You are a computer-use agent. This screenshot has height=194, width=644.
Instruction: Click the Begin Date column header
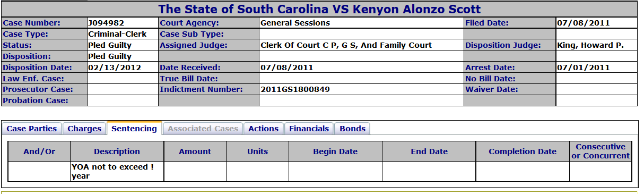point(335,151)
